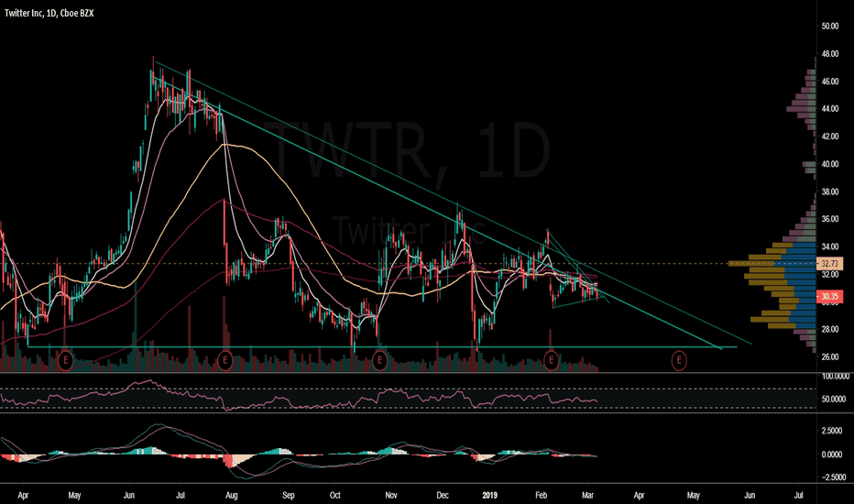
Task: Click the Oct label on time axis
Action: (335, 495)
